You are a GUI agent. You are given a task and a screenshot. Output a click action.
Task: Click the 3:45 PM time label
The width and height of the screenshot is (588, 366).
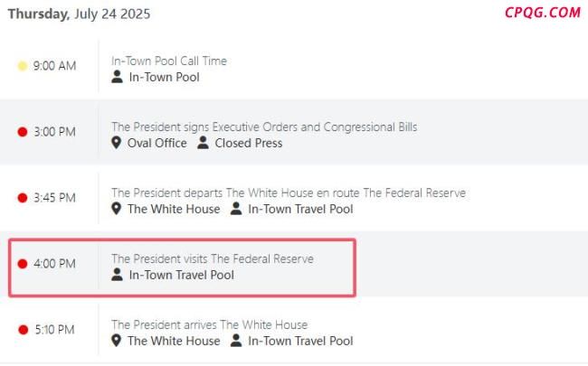(55, 198)
